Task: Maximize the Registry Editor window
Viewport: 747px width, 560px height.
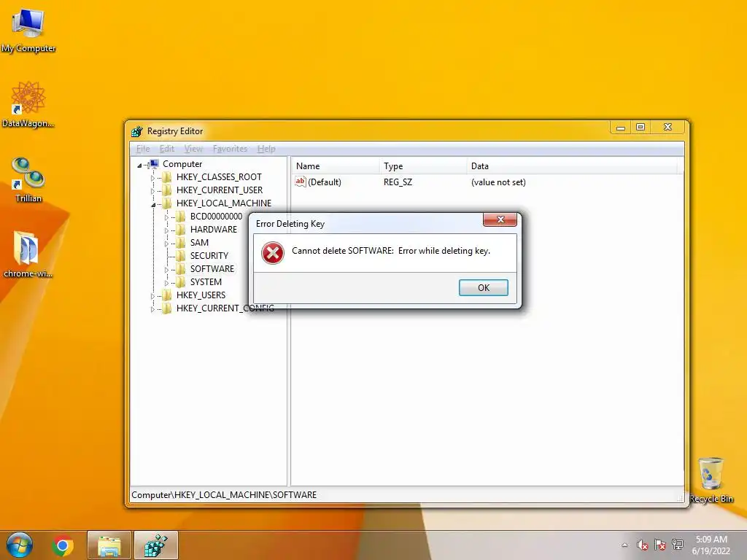Action: tap(640, 127)
